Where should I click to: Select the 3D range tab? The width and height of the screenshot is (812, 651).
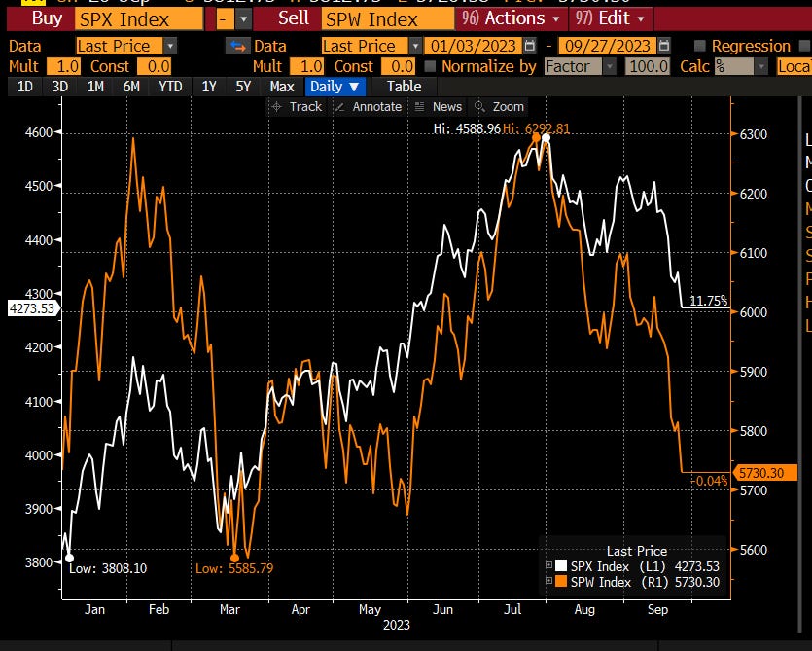pyautogui.click(x=59, y=87)
